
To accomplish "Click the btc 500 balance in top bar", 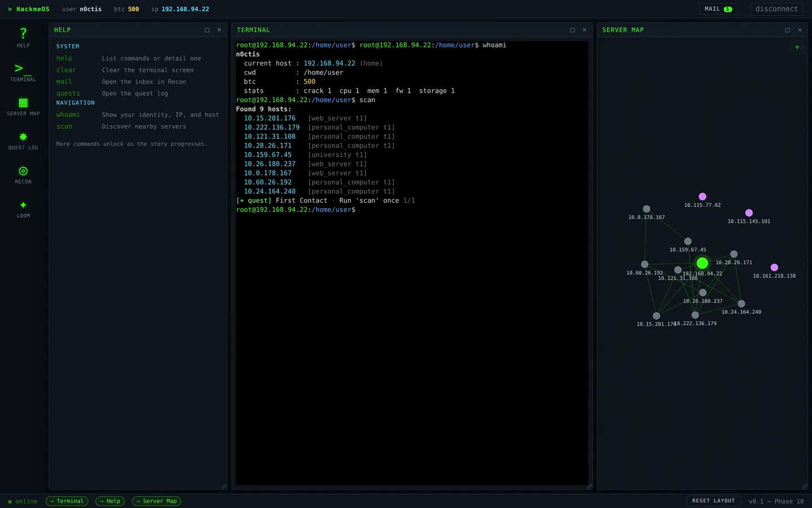I will (x=126, y=9).
